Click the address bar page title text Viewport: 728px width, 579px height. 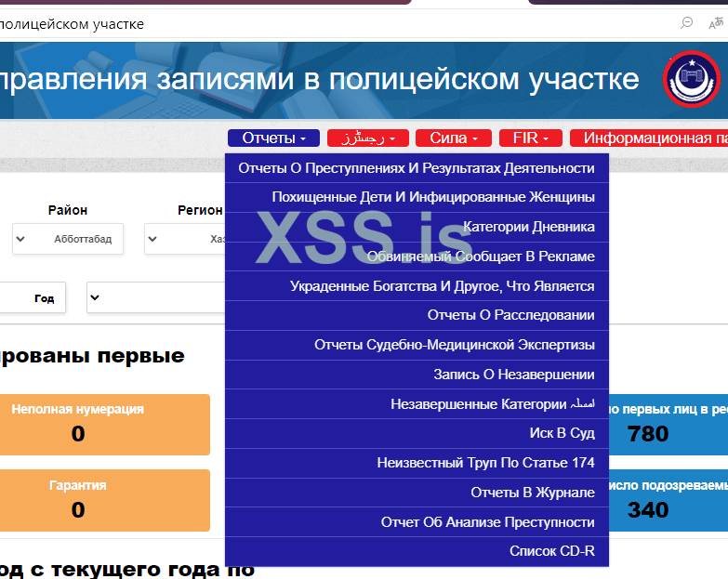72,24
